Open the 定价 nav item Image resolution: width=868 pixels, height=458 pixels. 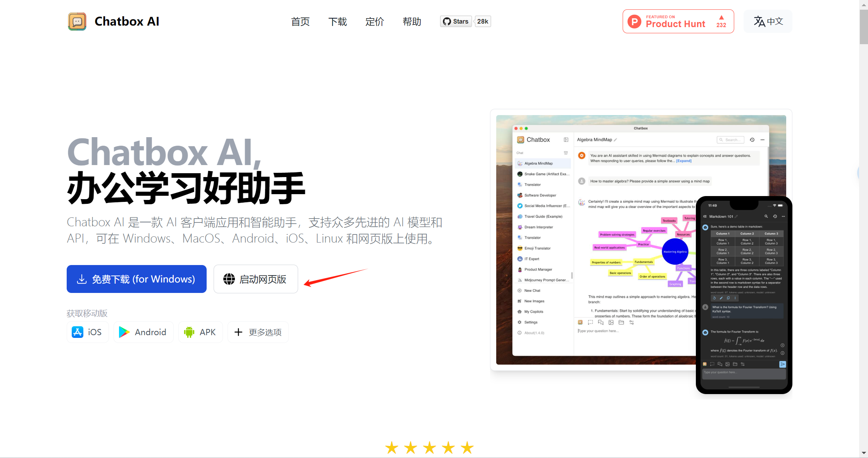click(374, 22)
